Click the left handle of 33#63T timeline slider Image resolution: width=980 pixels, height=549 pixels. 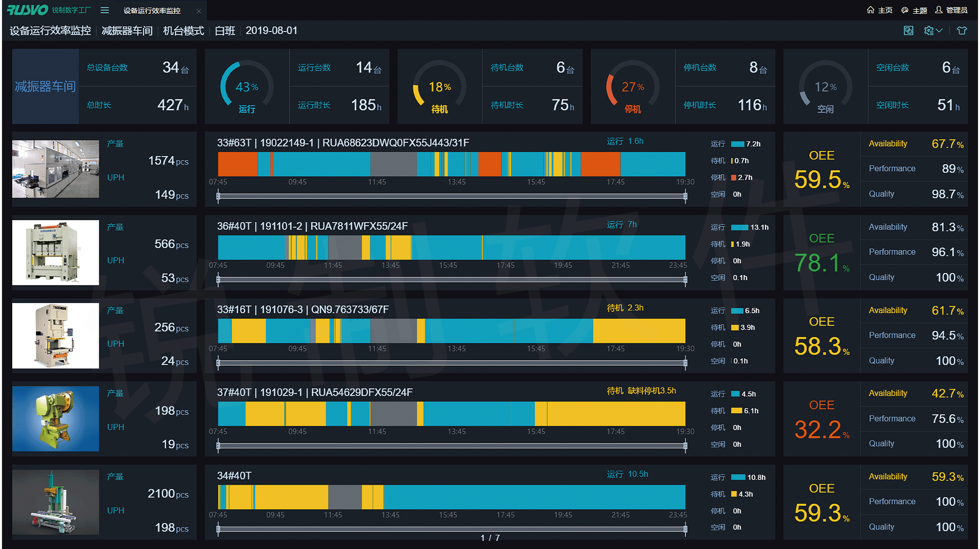click(x=218, y=196)
